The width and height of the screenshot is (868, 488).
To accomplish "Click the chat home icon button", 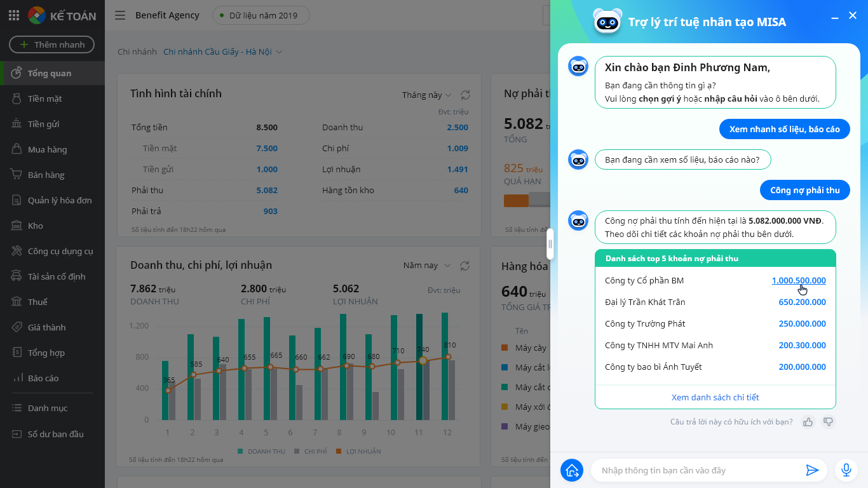I will coord(572,470).
